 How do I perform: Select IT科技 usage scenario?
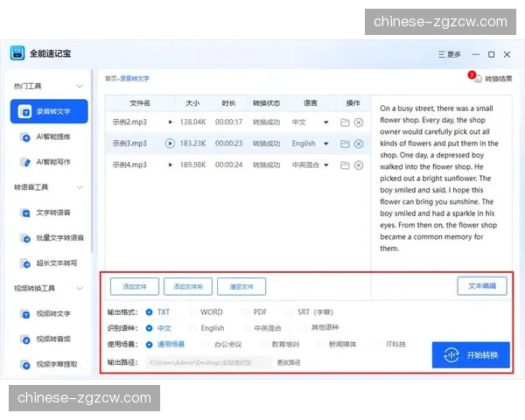pos(378,345)
